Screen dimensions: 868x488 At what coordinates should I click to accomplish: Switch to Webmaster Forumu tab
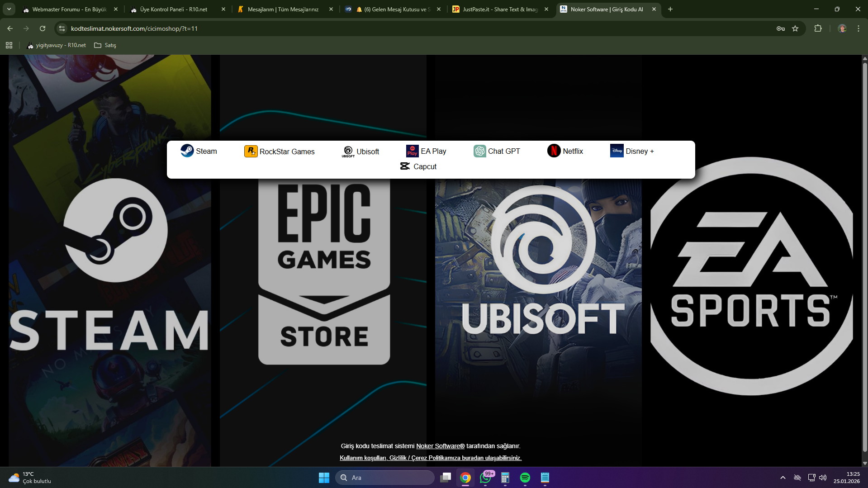point(70,9)
